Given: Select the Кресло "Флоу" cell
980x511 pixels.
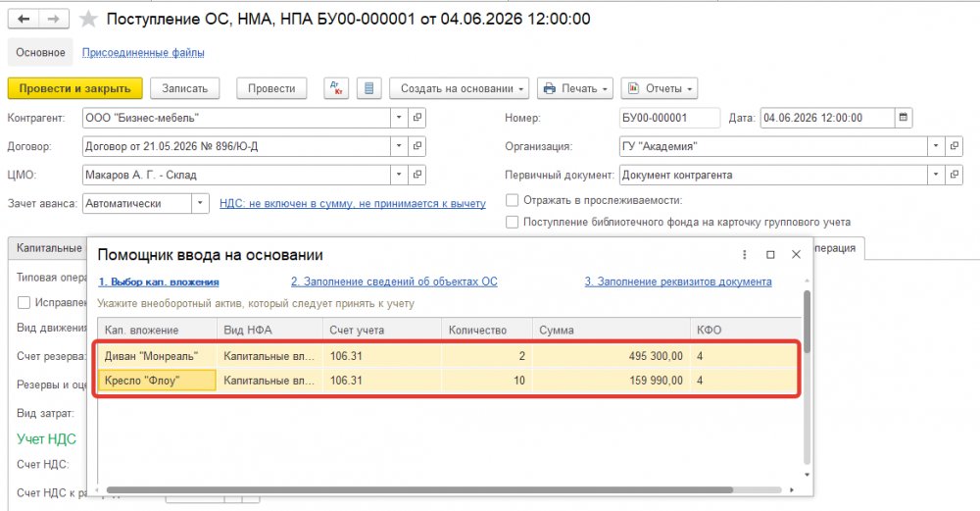Looking at the screenshot, I should tap(157, 381).
